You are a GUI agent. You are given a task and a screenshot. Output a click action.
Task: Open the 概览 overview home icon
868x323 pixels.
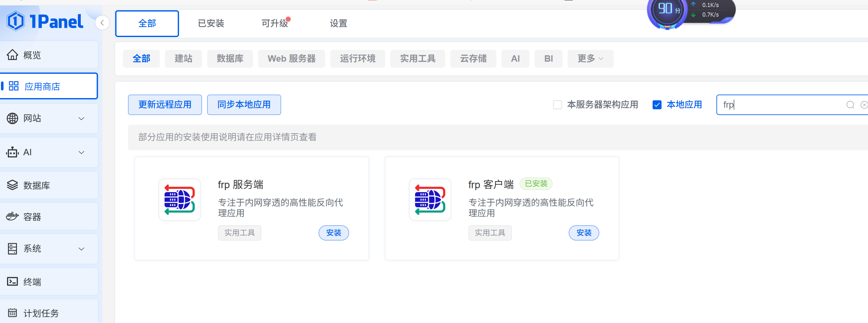click(12, 55)
